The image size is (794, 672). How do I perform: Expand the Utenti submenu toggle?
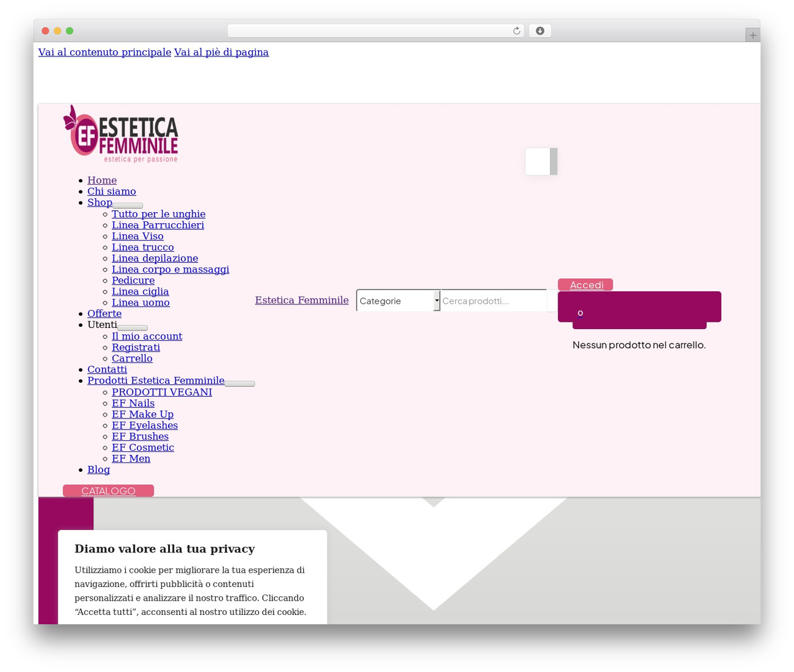point(133,327)
